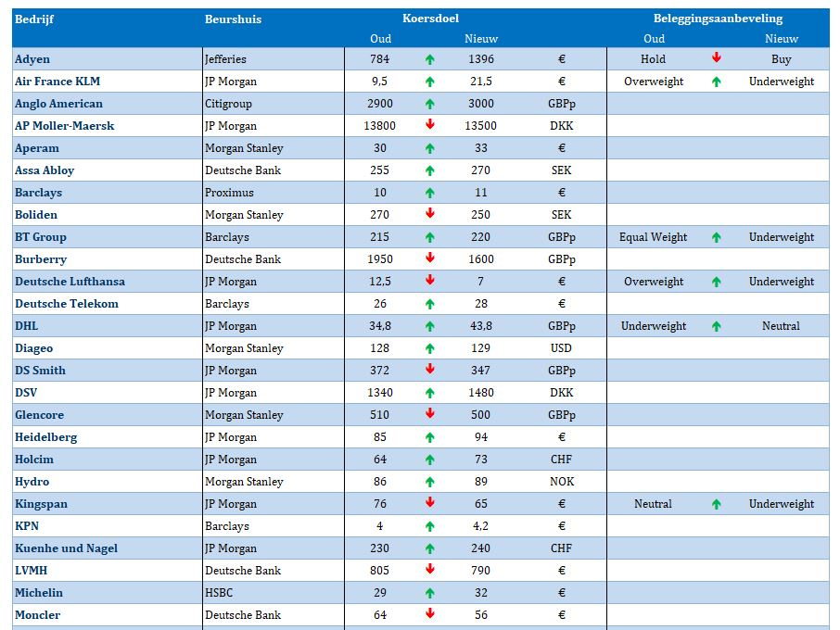Click the old price target 13800
The width and height of the screenshot is (840, 630).
tap(379, 126)
